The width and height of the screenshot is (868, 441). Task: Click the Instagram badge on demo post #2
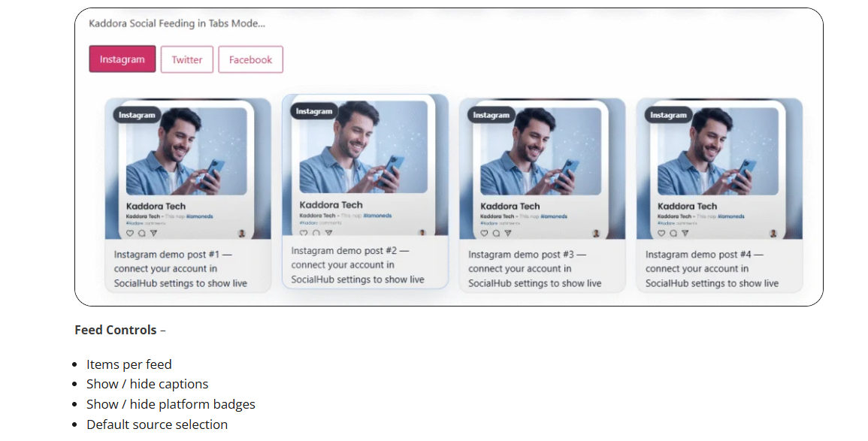tap(313, 111)
